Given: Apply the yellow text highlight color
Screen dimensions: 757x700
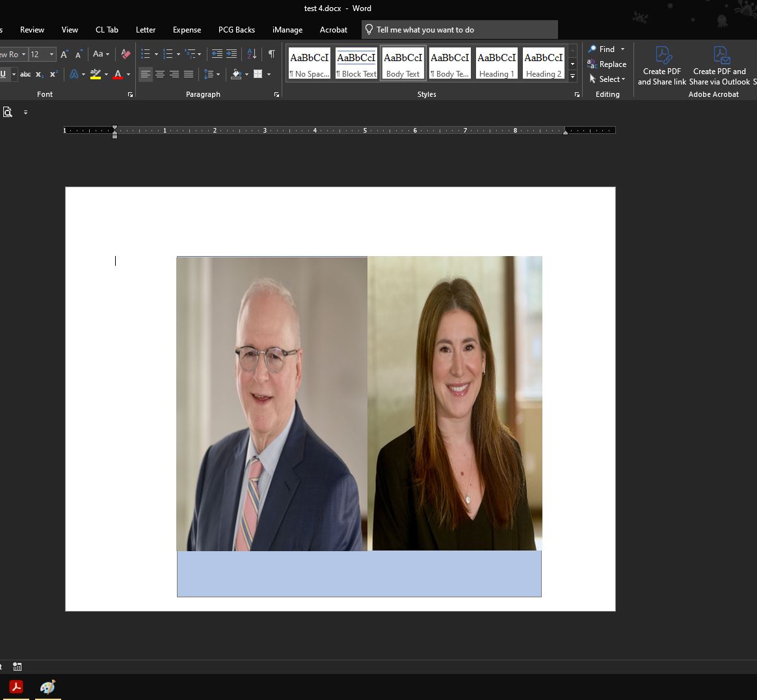Looking at the screenshot, I should tap(96, 74).
